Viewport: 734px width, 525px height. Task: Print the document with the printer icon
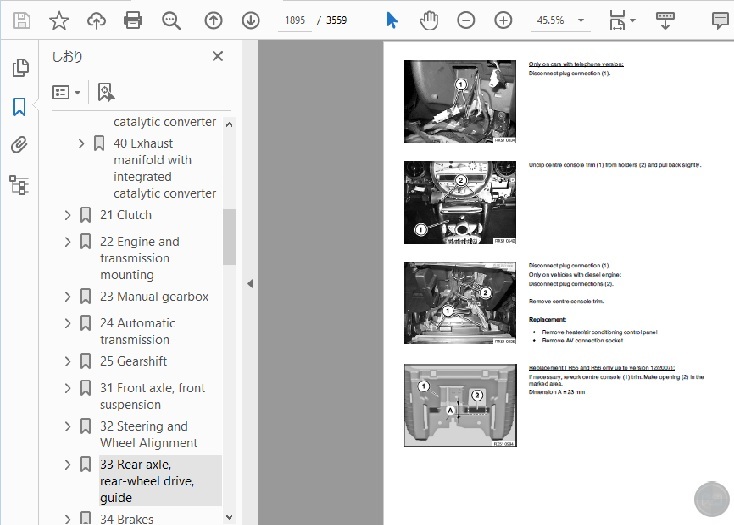[x=133, y=21]
